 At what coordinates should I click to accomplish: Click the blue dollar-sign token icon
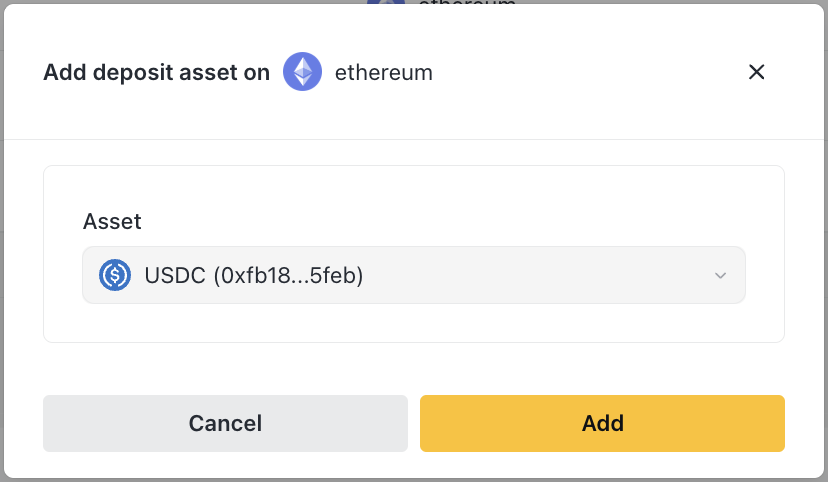[x=116, y=275]
